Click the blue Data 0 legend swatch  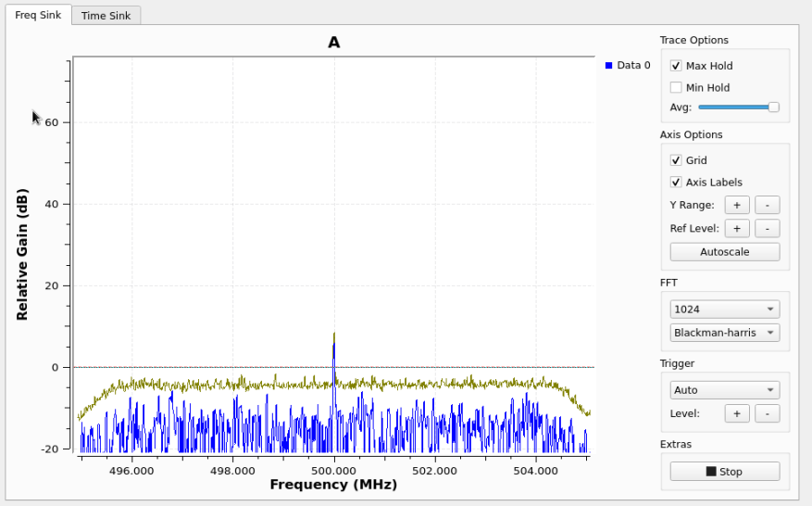609,65
